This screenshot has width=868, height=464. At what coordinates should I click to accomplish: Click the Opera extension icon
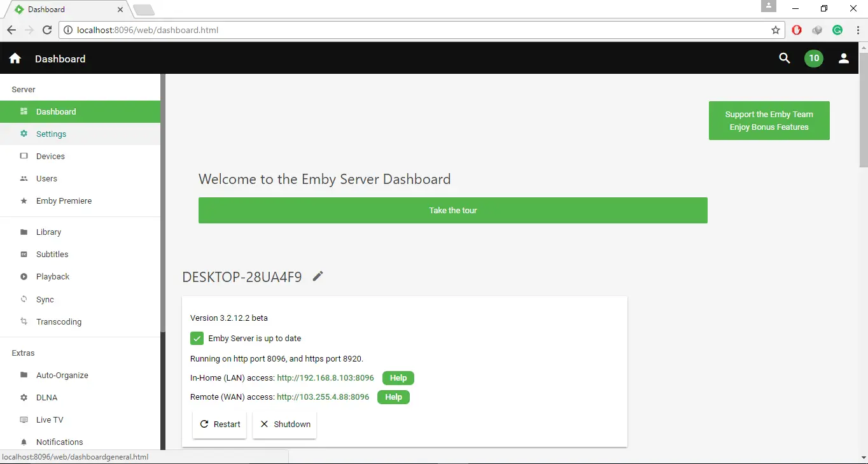pos(797,30)
